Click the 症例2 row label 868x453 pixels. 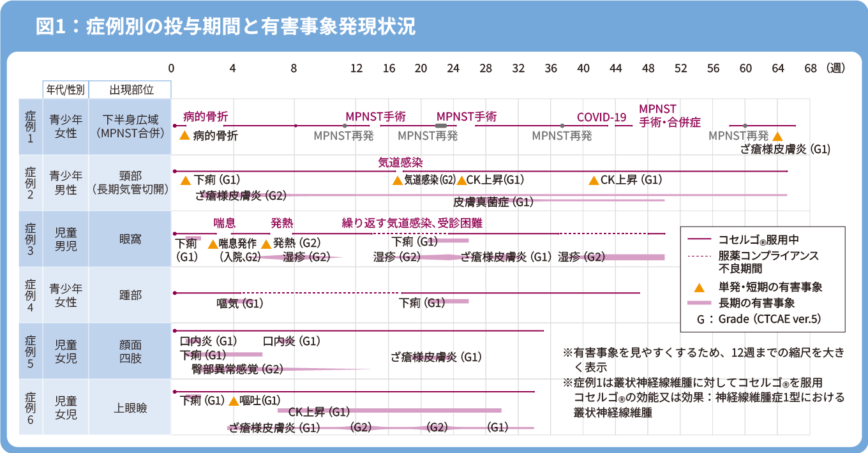(30, 182)
